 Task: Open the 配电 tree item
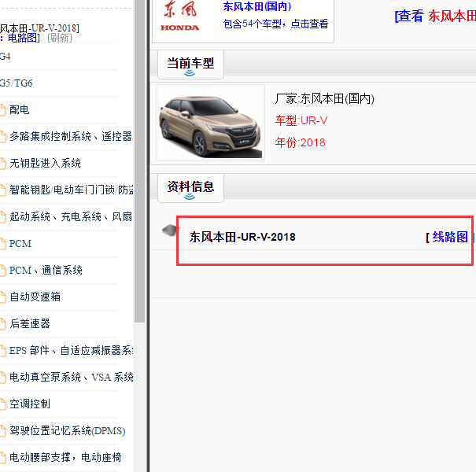[20, 109]
